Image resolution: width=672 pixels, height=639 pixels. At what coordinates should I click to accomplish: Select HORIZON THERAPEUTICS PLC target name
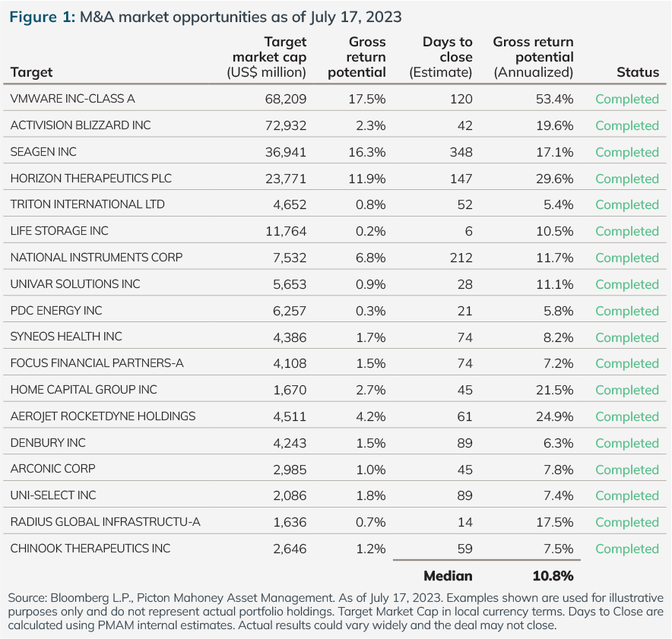91,179
